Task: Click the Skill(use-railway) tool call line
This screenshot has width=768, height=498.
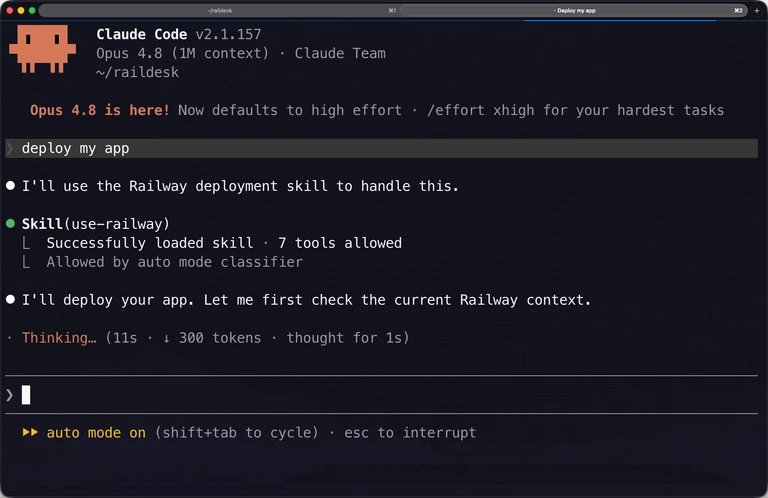Action: [96, 224]
